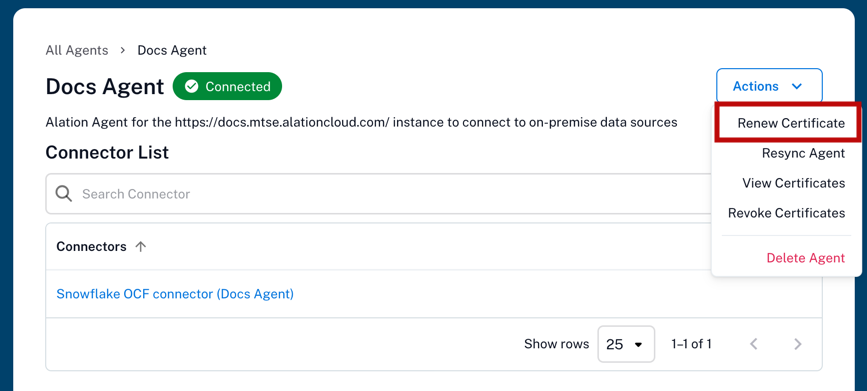Image resolution: width=867 pixels, height=391 pixels.
Task: Click the Connected status badge
Action: click(x=227, y=86)
